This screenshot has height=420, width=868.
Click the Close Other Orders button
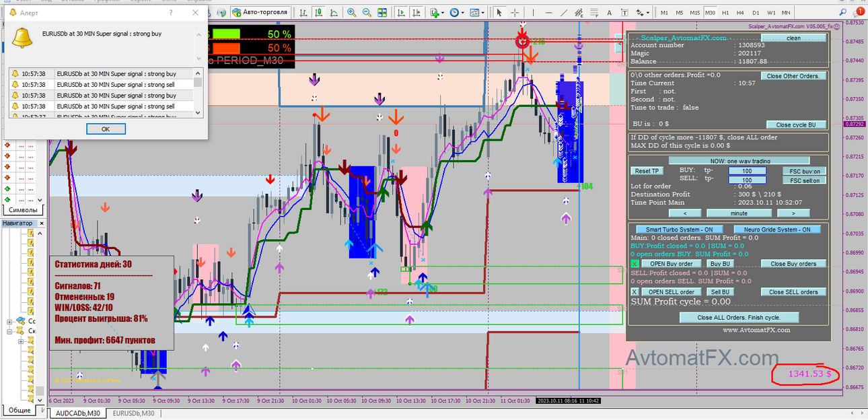pos(793,76)
